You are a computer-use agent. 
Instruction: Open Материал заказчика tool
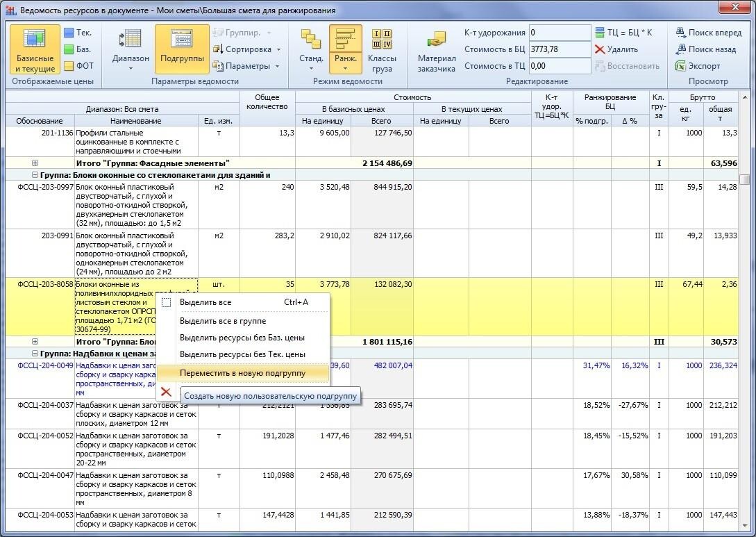coord(437,50)
